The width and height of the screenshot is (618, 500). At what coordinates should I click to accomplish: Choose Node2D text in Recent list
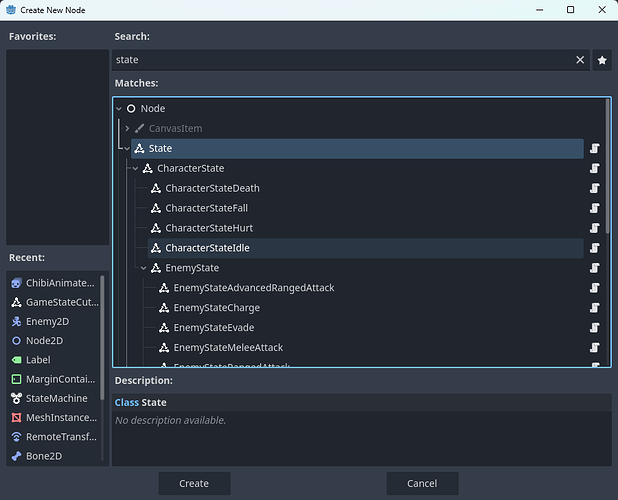point(45,340)
